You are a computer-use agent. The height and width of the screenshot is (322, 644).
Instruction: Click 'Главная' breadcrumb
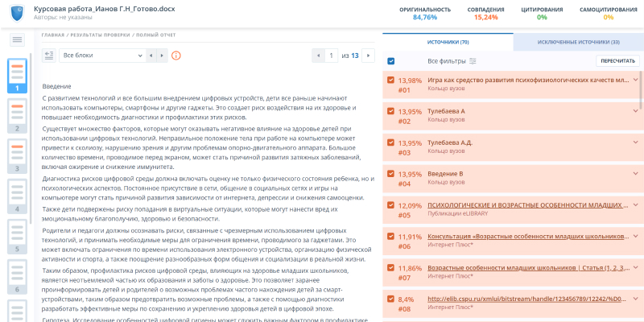[x=53, y=35]
